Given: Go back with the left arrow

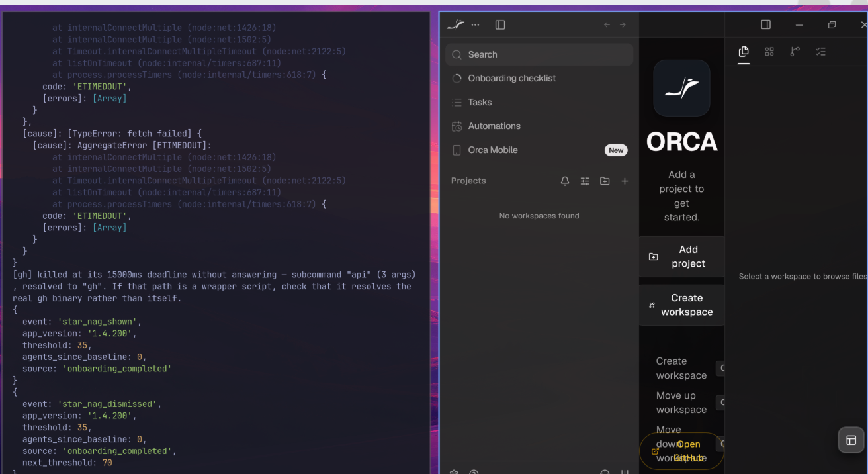Looking at the screenshot, I should [x=607, y=24].
